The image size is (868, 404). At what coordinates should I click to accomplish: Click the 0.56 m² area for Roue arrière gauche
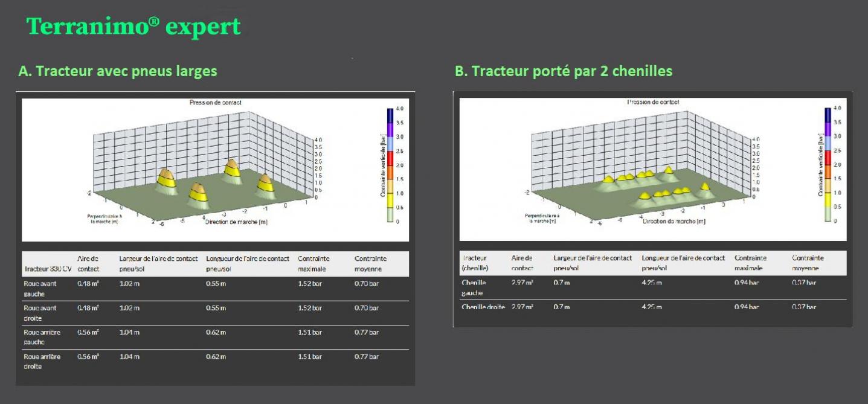[88, 332]
